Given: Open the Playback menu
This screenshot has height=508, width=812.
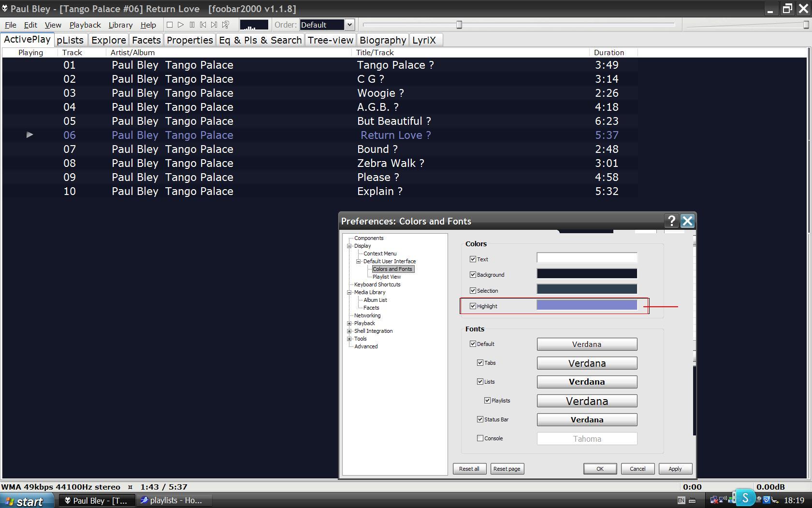Looking at the screenshot, I should pos(85,25).
